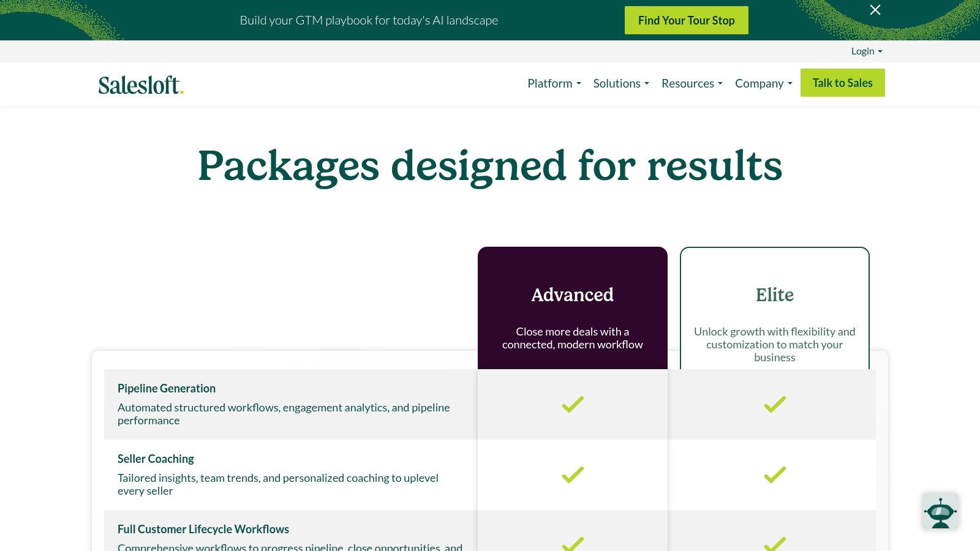Click Find Your Tour Stop button

coord(686,20)
